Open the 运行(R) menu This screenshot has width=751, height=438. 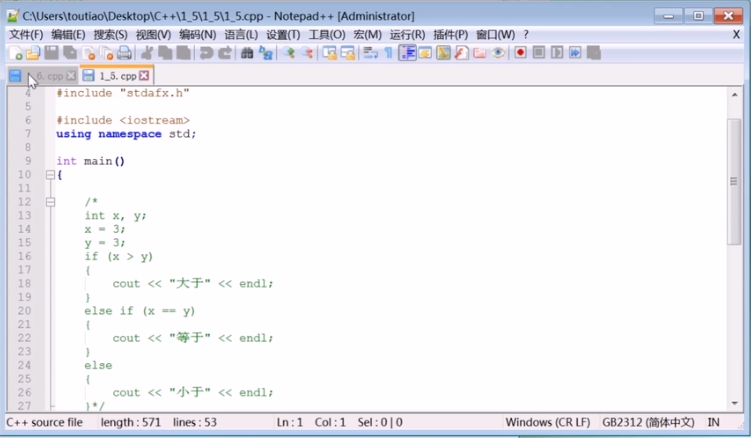[407, 35]
